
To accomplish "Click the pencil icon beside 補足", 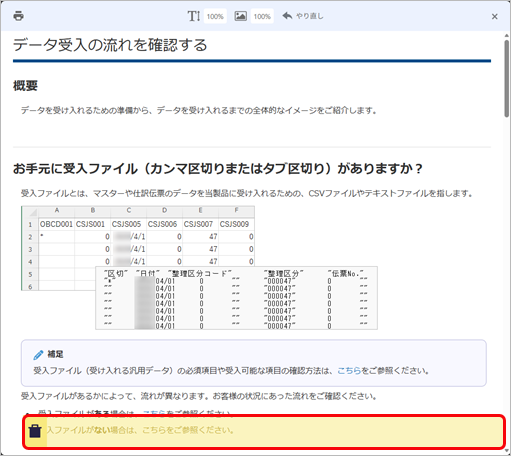I will pos(38,355).
